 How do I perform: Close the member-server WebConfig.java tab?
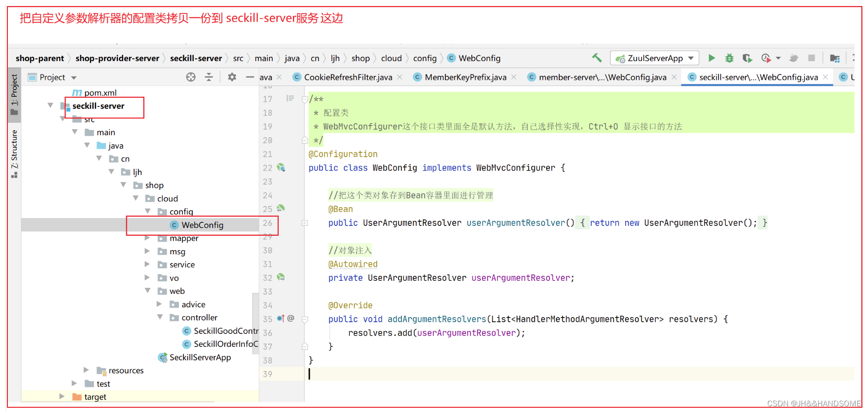coord(674,77)
